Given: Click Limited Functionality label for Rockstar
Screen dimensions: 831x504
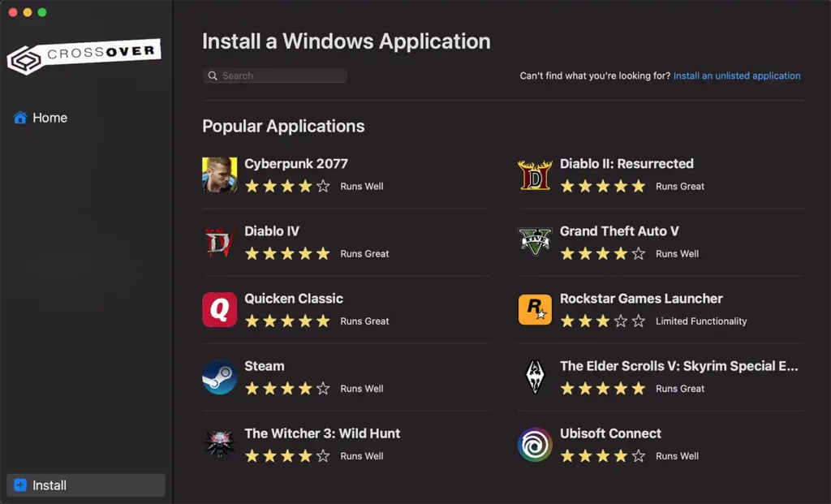Looking at the screenshot, I should tap(701, 321).
